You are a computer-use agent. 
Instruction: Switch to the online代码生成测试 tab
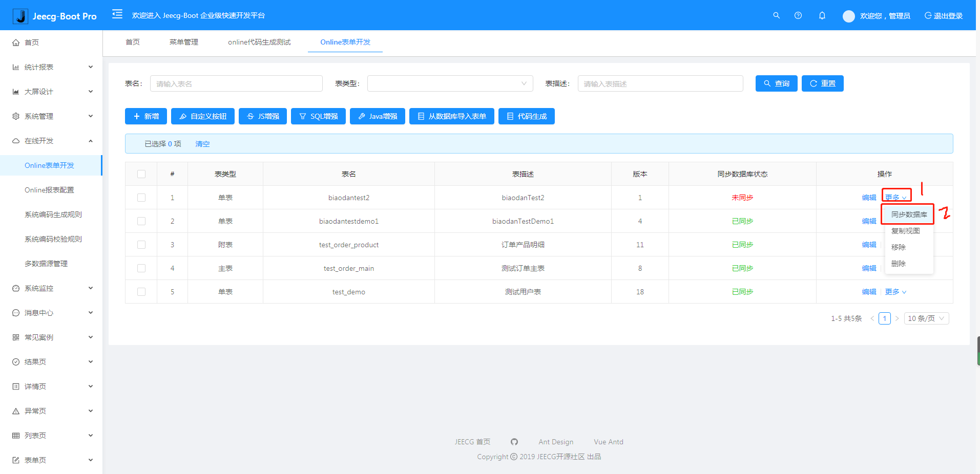point(259,42)
